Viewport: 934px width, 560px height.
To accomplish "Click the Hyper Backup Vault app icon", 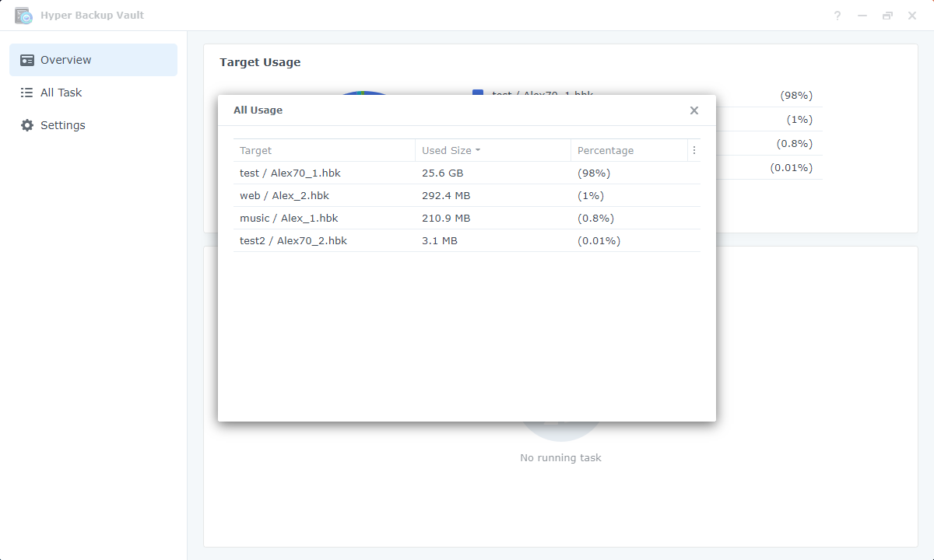I will coord(23,16).
